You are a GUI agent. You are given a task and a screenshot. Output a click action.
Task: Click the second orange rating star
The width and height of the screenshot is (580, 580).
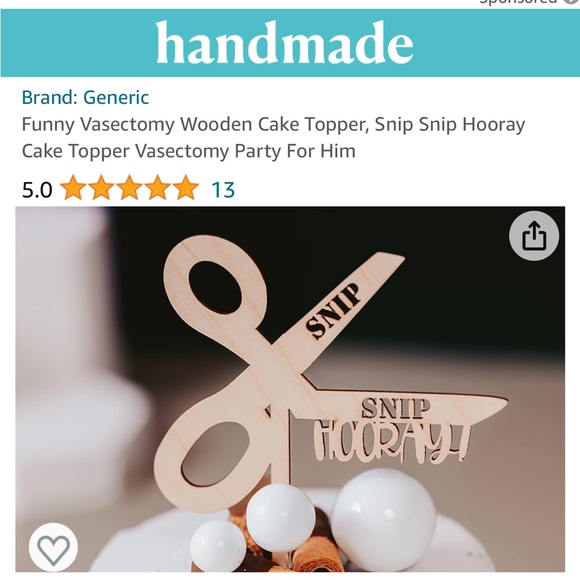pos(101,188)
